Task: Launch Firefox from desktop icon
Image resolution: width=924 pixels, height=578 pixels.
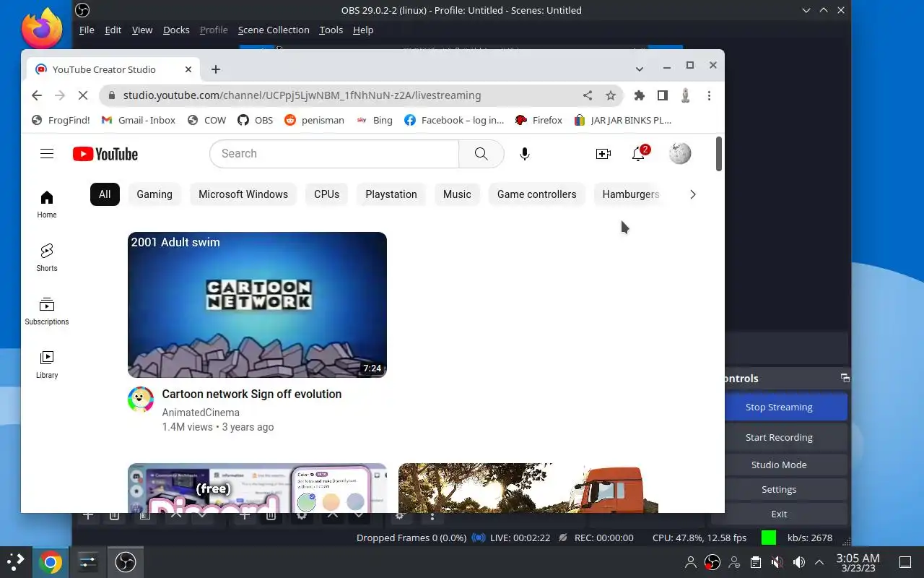Action: point(41,29)
